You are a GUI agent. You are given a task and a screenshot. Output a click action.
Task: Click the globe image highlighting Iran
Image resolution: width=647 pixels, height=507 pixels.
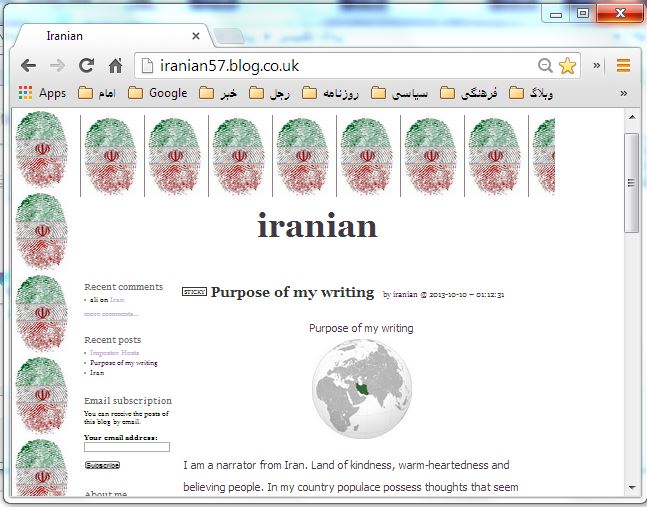[x=362, y=389]
